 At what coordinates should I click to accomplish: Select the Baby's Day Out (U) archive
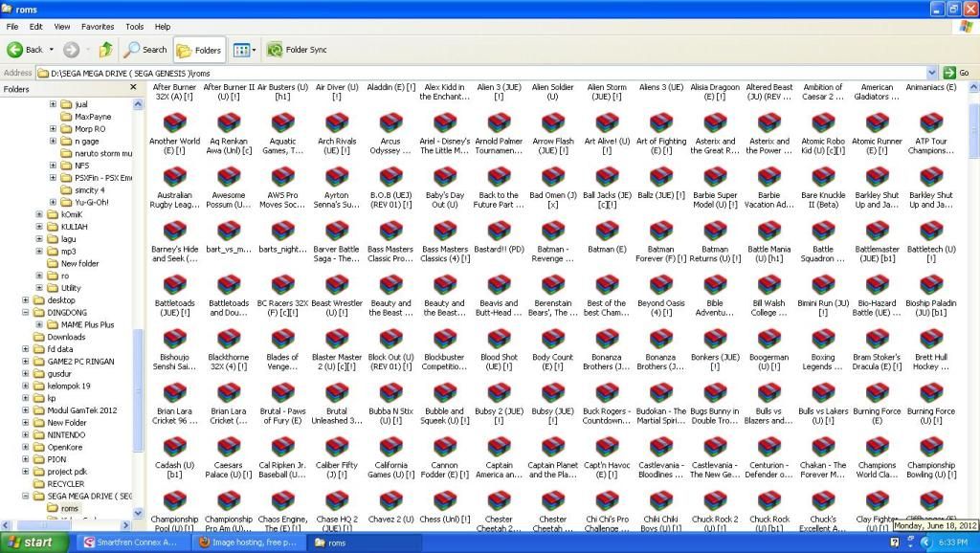point(445,176)
